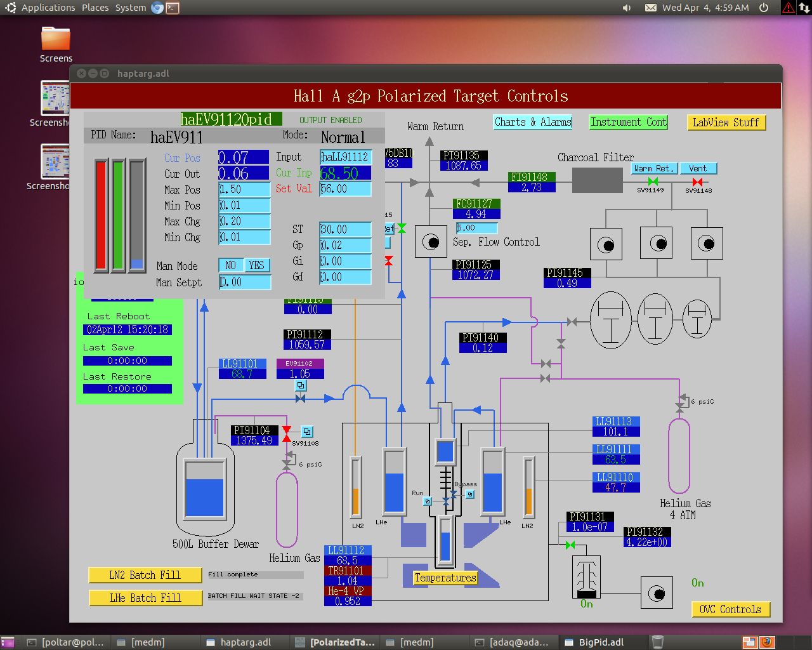Edit the Min Pos field
This screenshot has height=650, width=812.
click(x=244, y=205)
